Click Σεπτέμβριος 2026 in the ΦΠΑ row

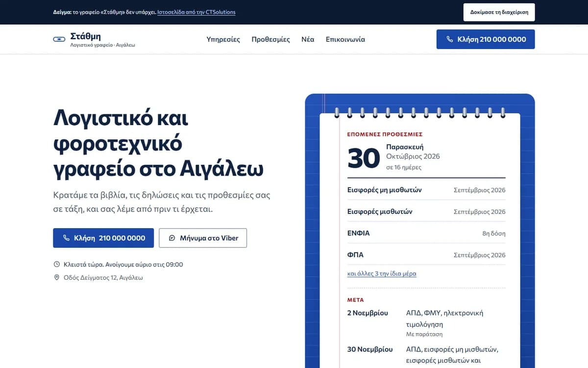point(480,255)
